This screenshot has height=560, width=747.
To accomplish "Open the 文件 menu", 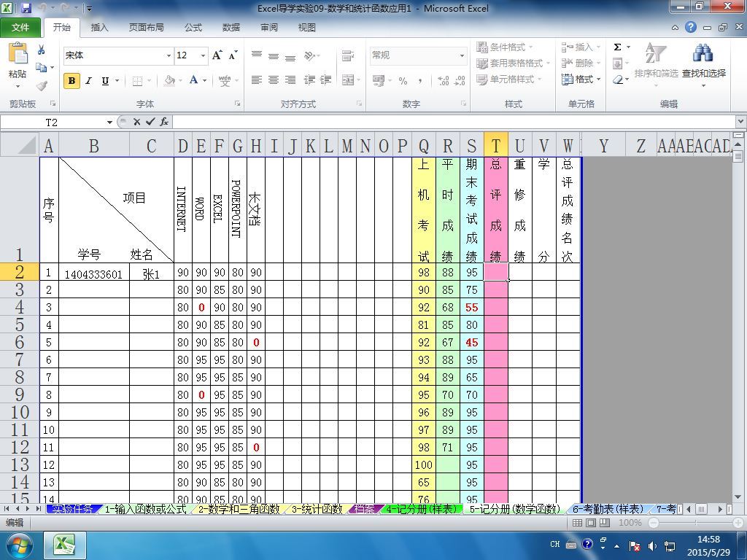I will coord(20,27).
